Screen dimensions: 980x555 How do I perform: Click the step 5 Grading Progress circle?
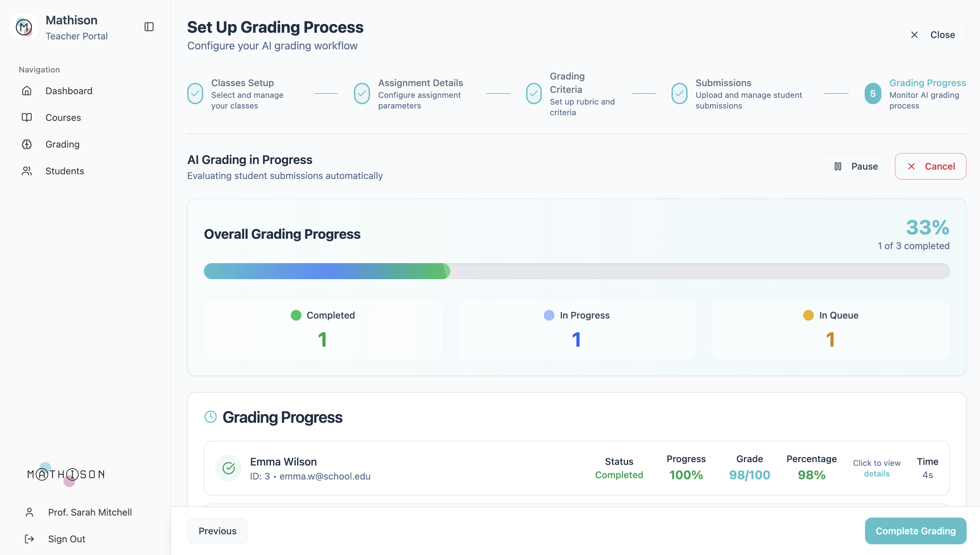873,94
